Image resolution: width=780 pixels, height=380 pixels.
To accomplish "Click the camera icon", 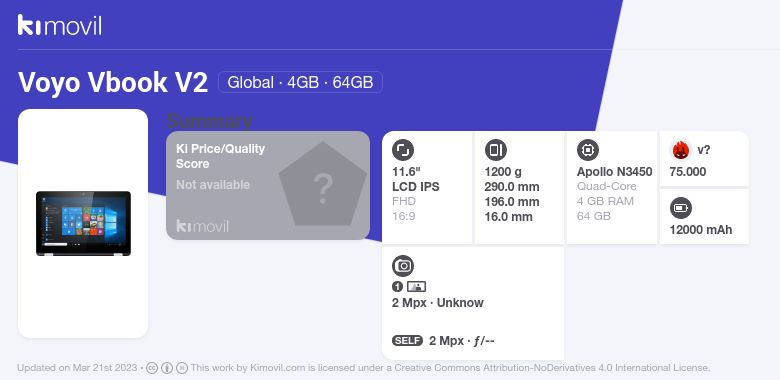I will coord(403,266).
